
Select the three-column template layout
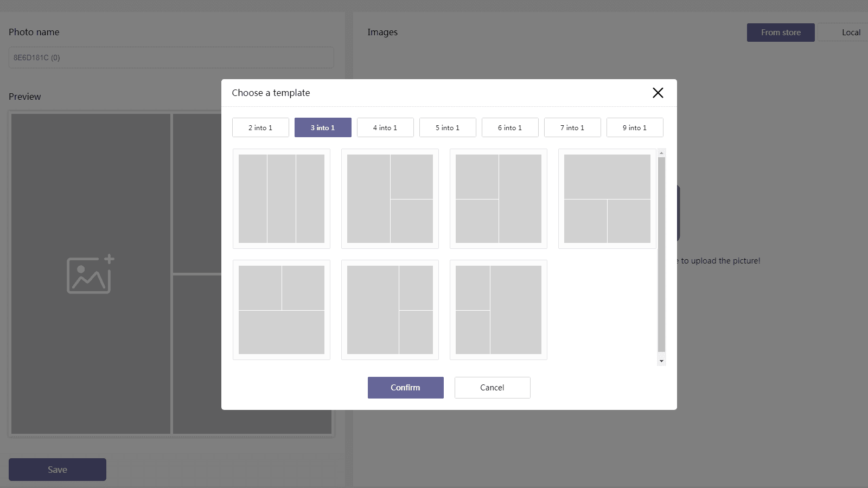coord(281,198)
